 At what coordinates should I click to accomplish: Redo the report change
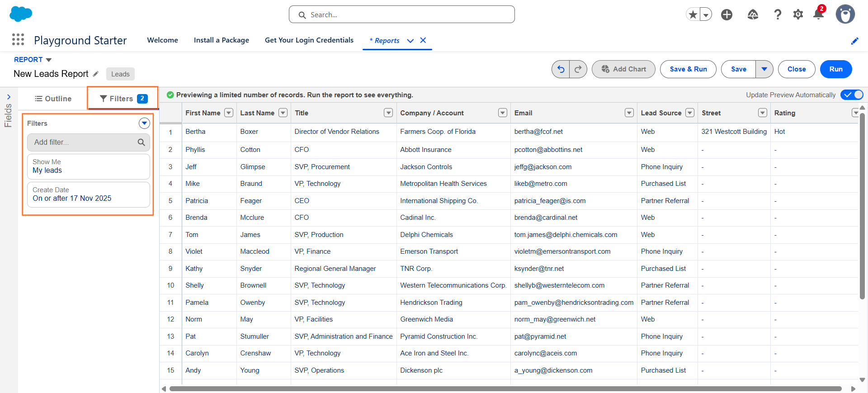click(x=578, y=69)
